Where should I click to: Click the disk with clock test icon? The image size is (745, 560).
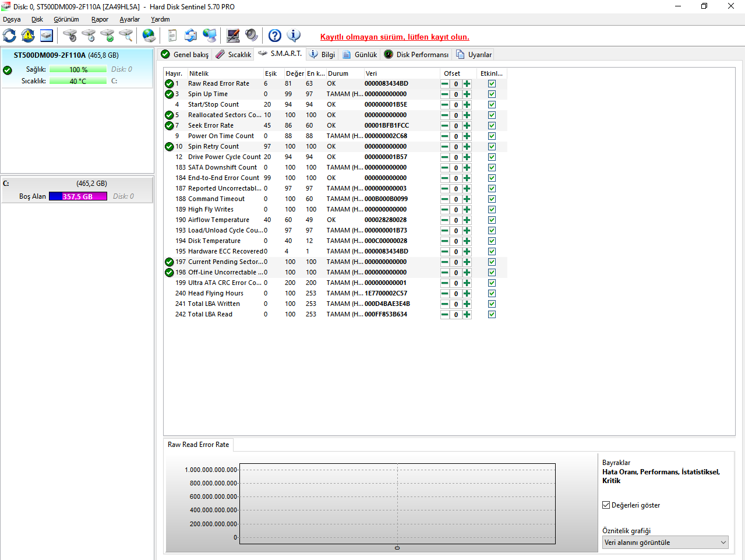[89, 36]
